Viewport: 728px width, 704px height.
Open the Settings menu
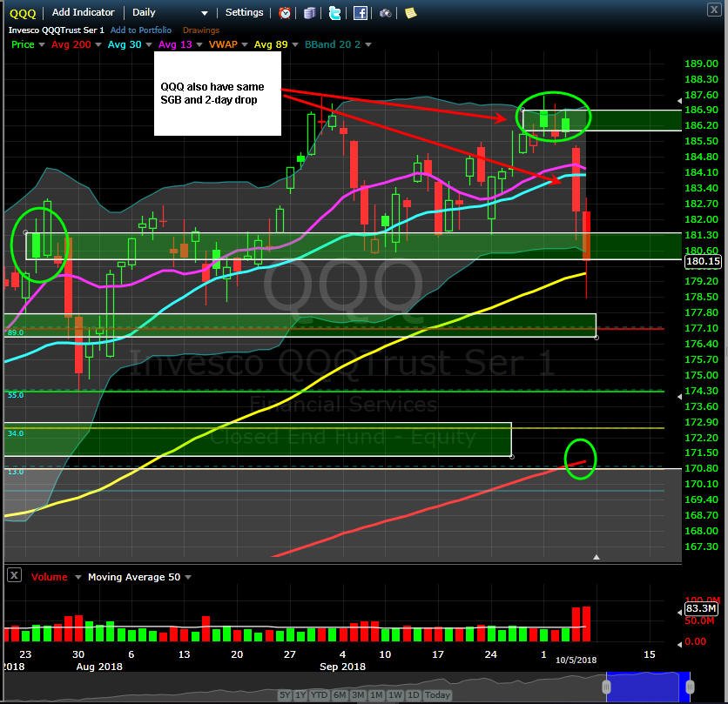244,12
